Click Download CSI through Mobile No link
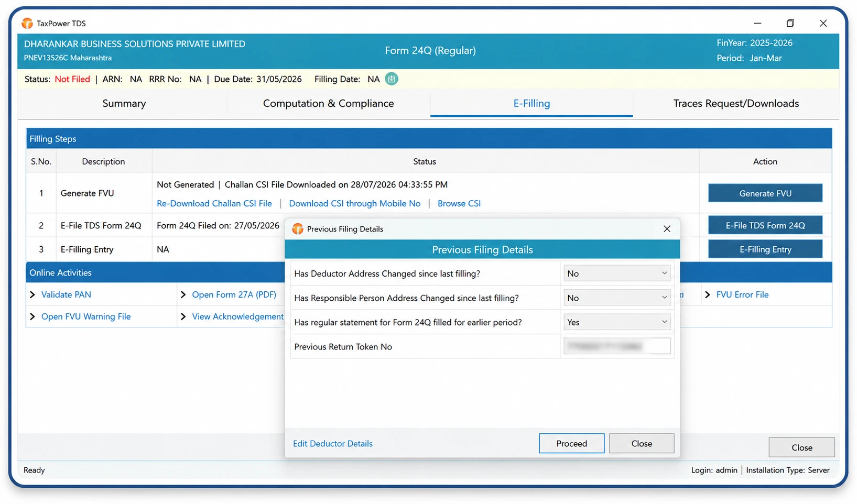This screenshot has width=857, height=504. [355, 203]
